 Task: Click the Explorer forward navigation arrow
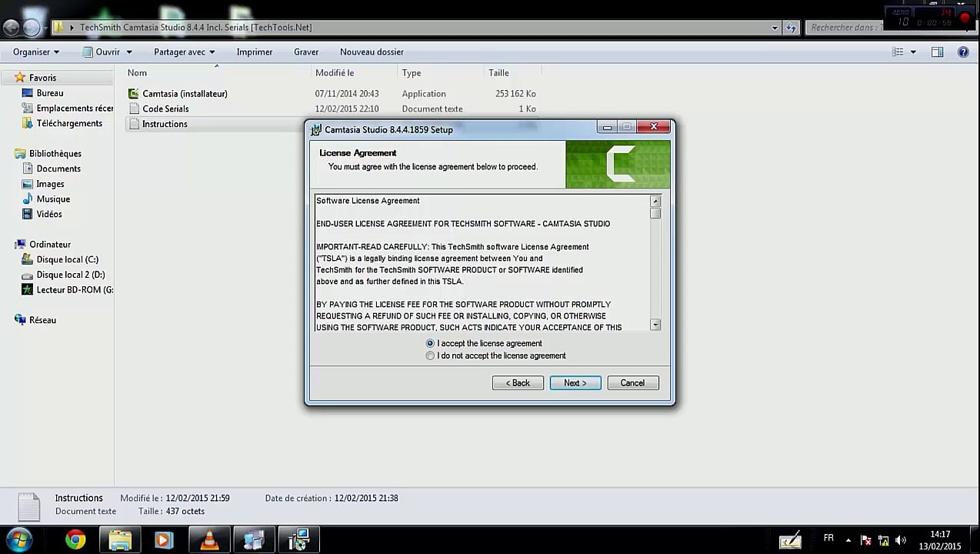pyautogui.click(x=32, y=28)
